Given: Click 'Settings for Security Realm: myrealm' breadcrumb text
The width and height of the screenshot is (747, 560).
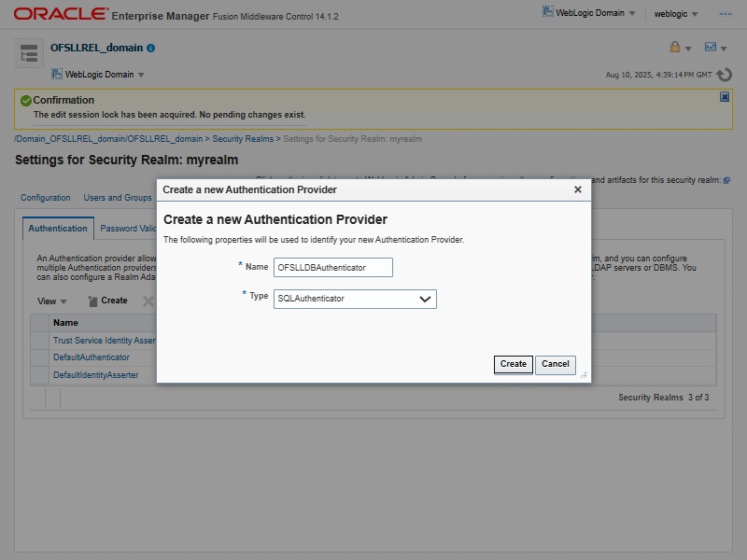Looking at the screenshot, I should click(353, 139).
